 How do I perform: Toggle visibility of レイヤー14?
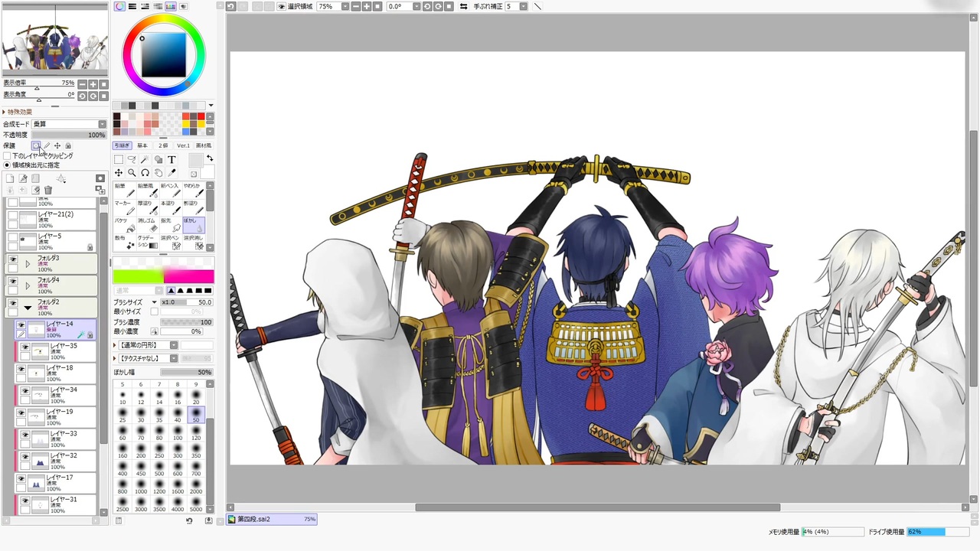click(x=21, y=325)
